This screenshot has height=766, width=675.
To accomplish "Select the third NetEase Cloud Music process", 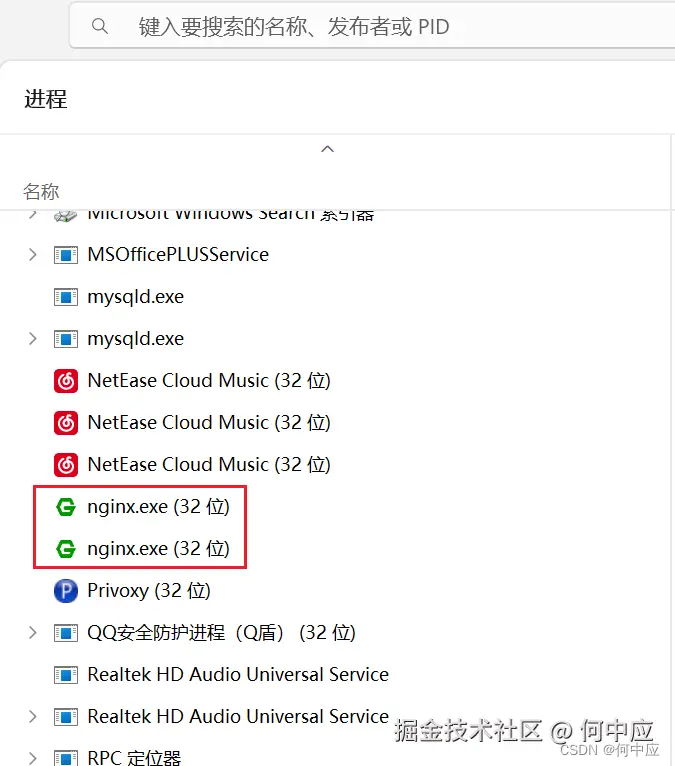I will [209, 465].
